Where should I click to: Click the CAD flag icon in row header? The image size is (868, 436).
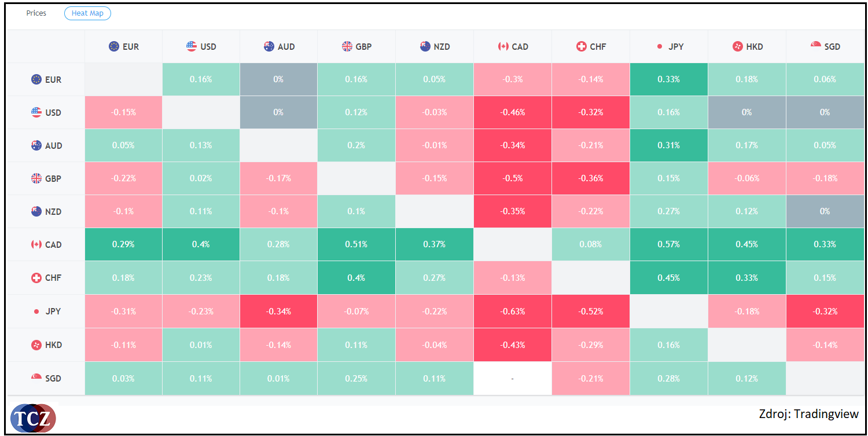[x=36, y=245]
